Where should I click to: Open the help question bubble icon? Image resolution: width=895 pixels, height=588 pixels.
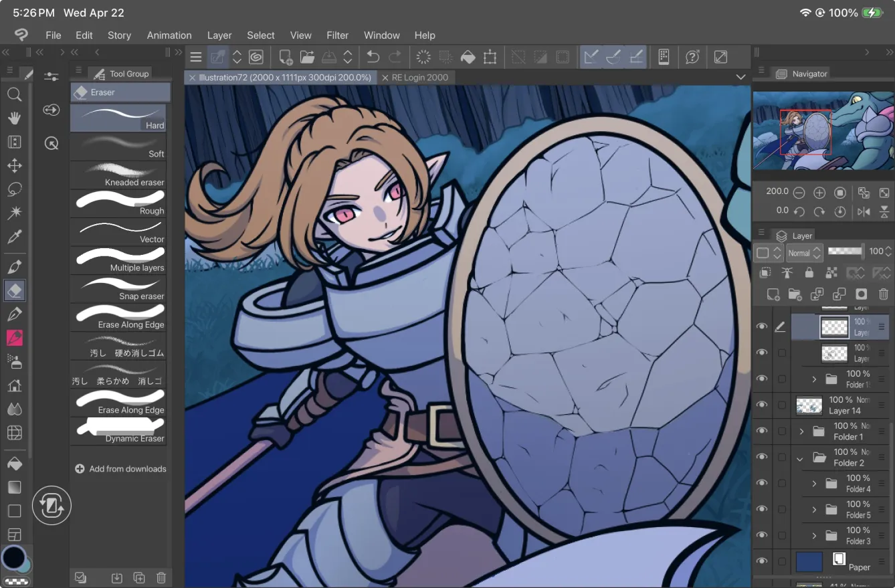tap(692, 57)
